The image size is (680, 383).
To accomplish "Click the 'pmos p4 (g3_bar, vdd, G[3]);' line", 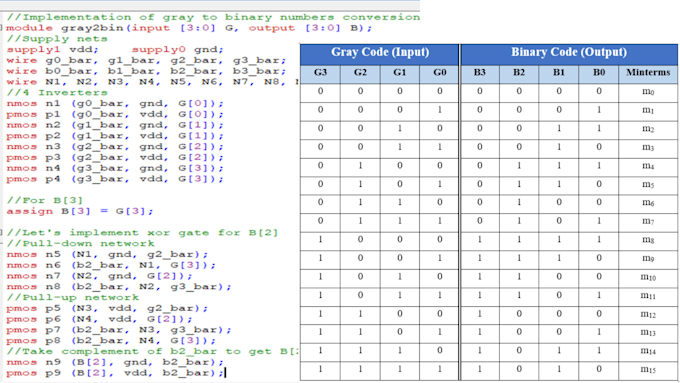I will (115, 179).
